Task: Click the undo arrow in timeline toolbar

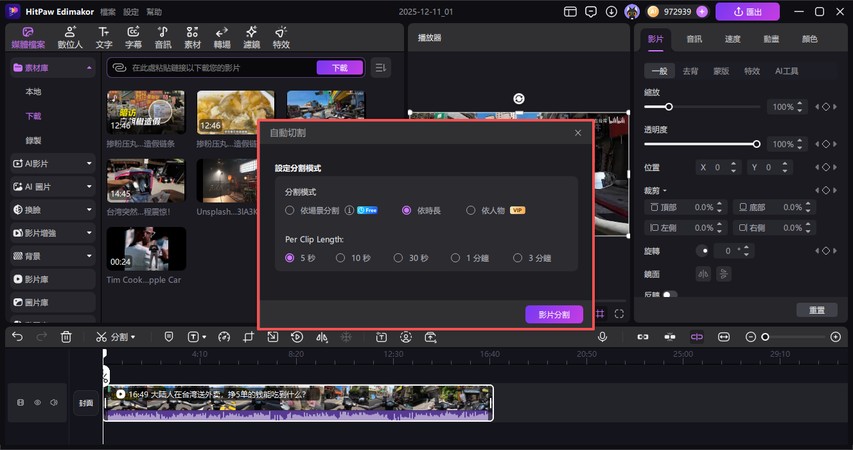Action: click(x=17, y=337)
